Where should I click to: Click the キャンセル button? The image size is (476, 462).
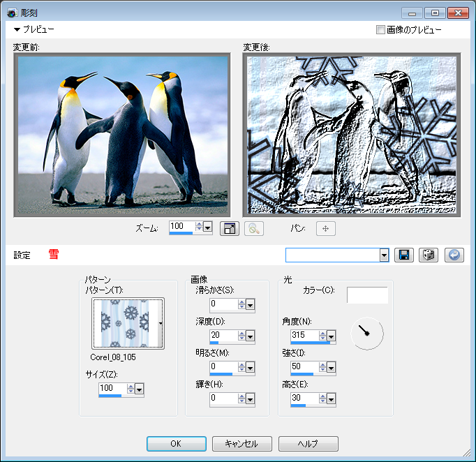click(241, 444)
